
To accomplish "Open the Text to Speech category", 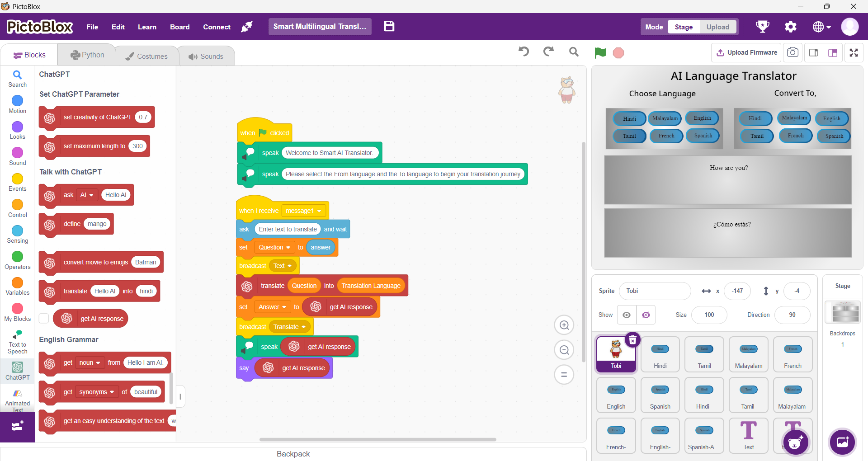I will [17, 342].
